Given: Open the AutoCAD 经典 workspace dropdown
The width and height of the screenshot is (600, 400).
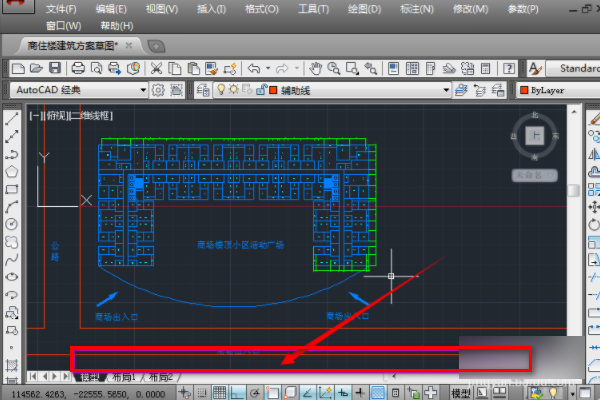Looking at the screenshot, I should [x=143, y=90].
